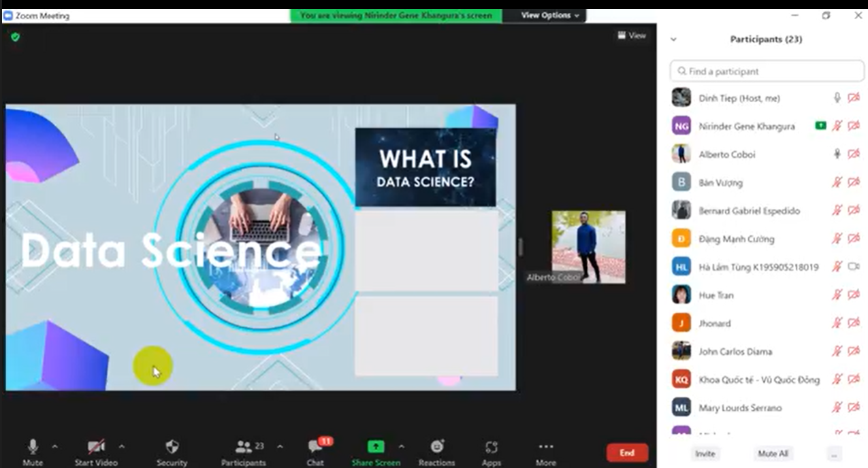This screenshot has width=868, height=468.
Task: Click the Security shield icon
Action: pos(172,447)
